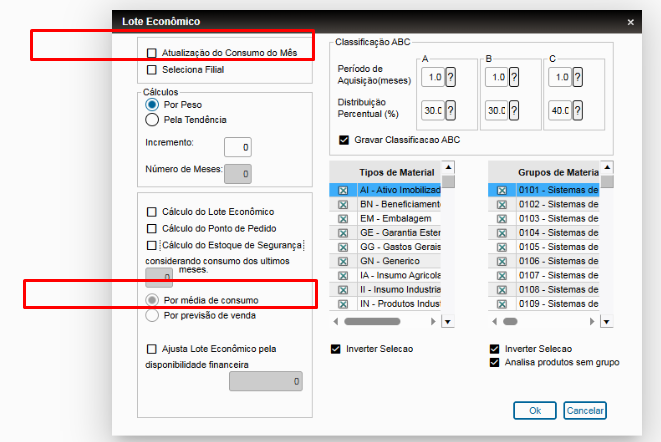Tick the Seleciona Filial checkbox

coord(151,70)
